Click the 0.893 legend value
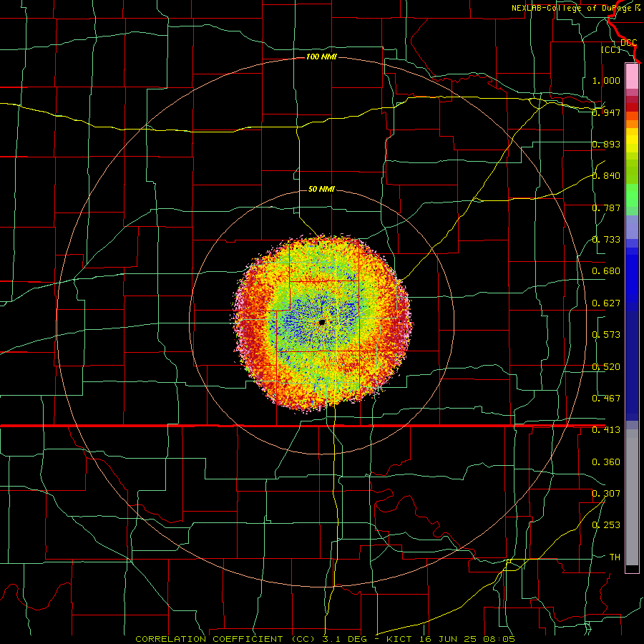Image resolution: width=644 pixels, height=644 pixels. [x=606, y=144]
